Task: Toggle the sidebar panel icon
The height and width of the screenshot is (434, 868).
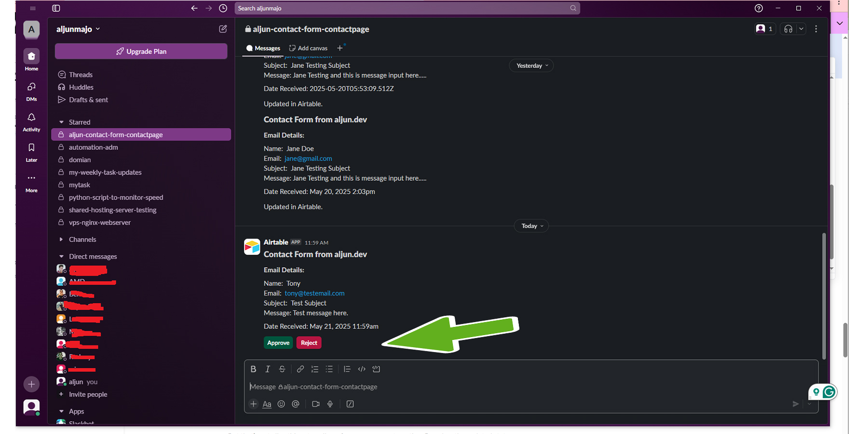Action: tap(56, 8)
